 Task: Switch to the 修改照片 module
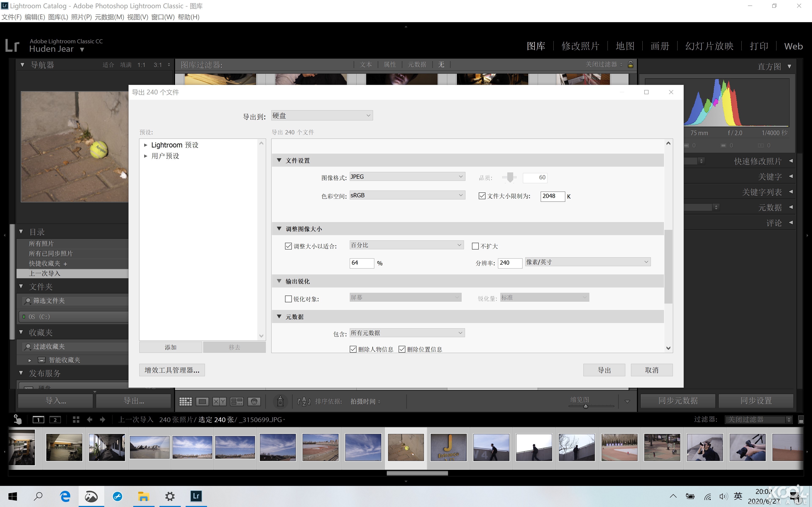click(580, 46)
